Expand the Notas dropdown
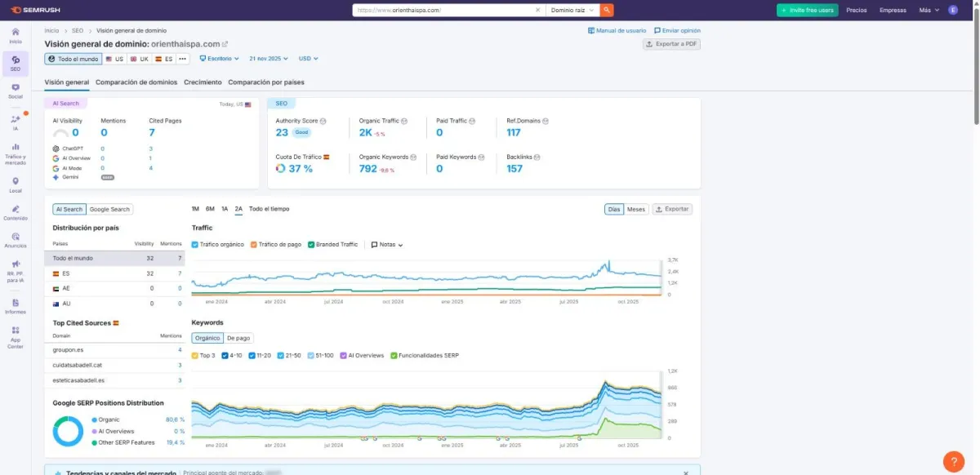Viewport: 980px width, 475px height. coord(388,244)
